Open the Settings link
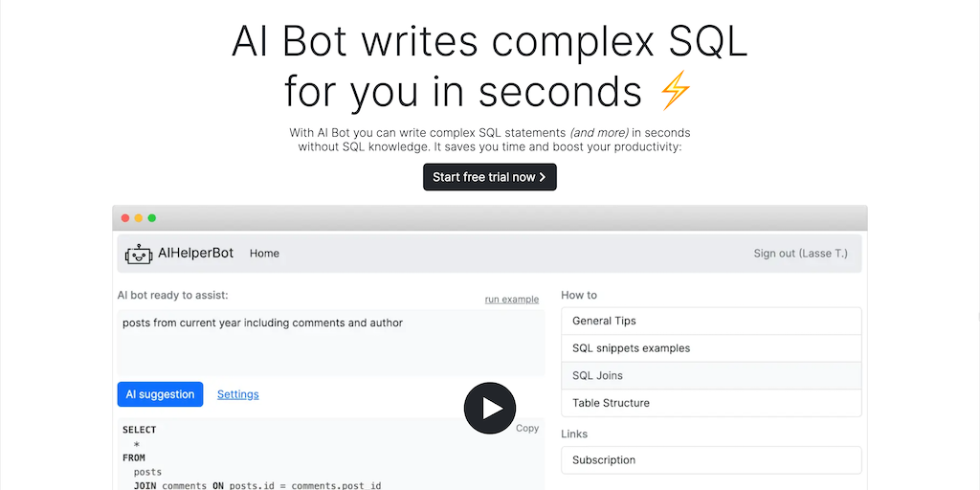 [237, 394]
